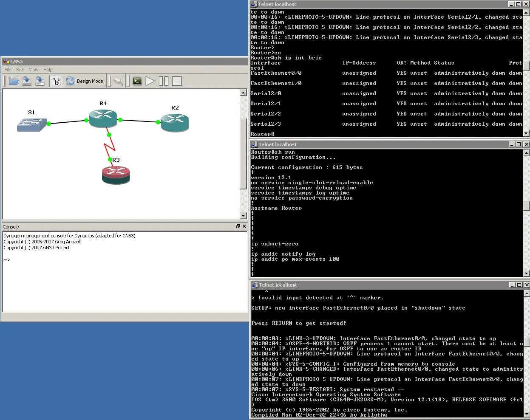Switch mode with the Design Mode button
The image size is (530, 420).
click(x=84, y=81)
